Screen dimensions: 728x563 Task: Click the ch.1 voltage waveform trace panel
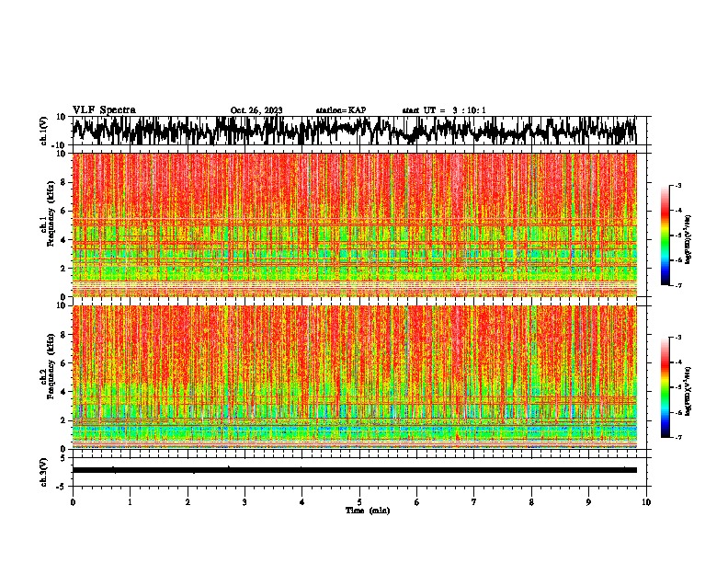point(354,131)
